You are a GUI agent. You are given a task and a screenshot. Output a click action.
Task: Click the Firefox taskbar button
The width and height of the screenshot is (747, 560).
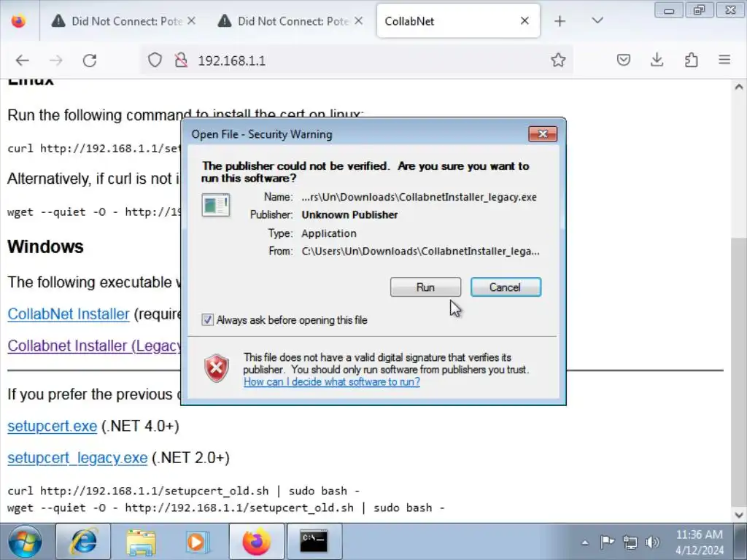256,542
